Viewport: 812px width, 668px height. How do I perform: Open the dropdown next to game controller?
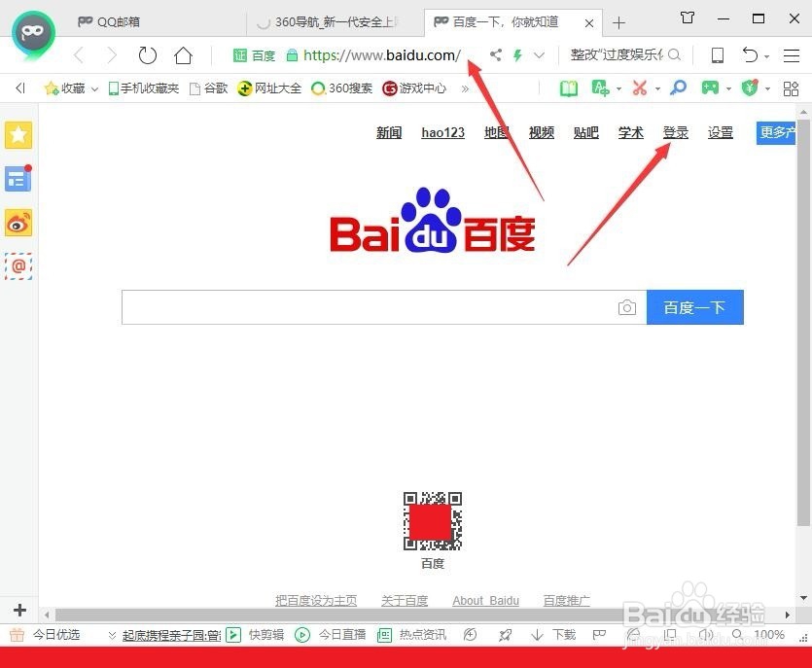tap(728, 89)
